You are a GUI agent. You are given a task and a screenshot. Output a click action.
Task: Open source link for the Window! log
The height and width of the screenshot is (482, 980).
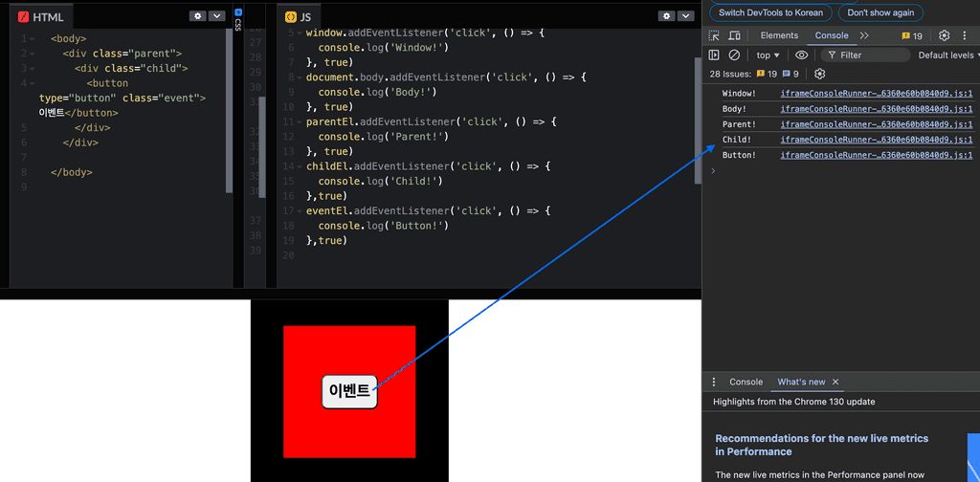(x=877, y=94)
